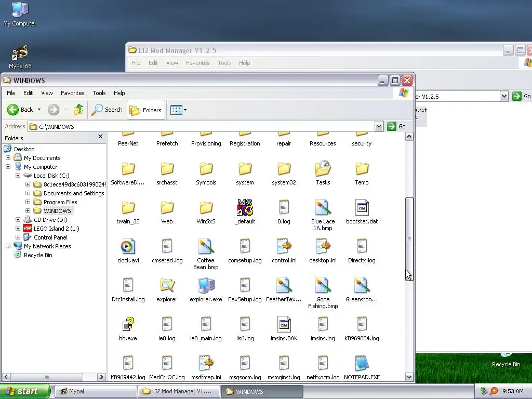The height and width of the screenshot is (399, 532).
Task: Open Back button history dropdown arrow
Action: pyautogui.click(x=39, y=110)
